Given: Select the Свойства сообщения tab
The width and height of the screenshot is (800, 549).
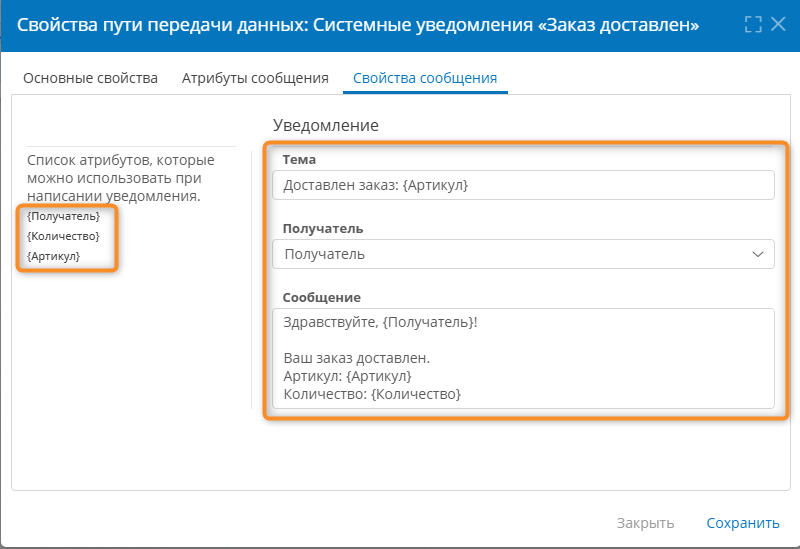Looking at the screenshot, I should (x=425, y=78).
